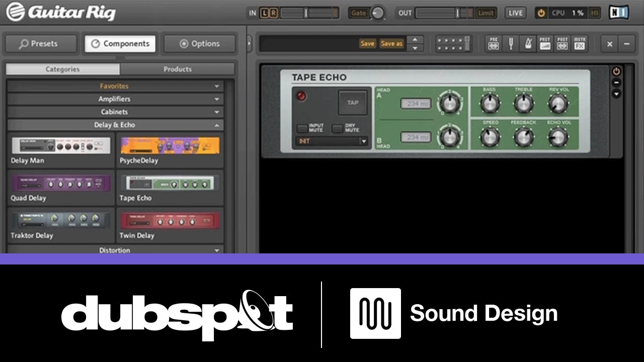Click the magnifier icon in Presets tab
The height and width of the screenshot is (362, 644).
coord(23,44)
